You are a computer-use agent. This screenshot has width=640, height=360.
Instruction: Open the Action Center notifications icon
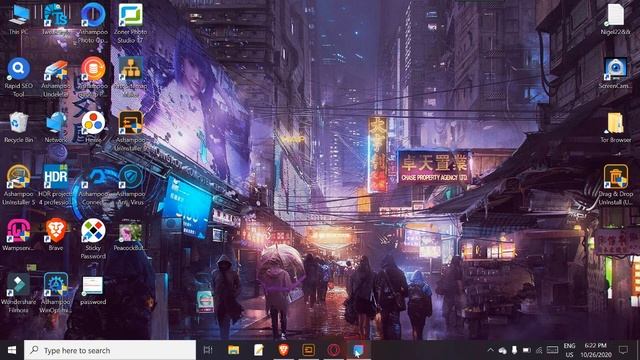click(x=623, y=350)
